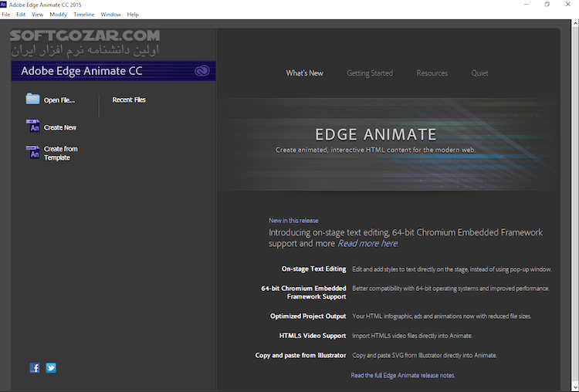Switch to the Resources tab
Screen dimensions: 579x392
coord(432,73)
